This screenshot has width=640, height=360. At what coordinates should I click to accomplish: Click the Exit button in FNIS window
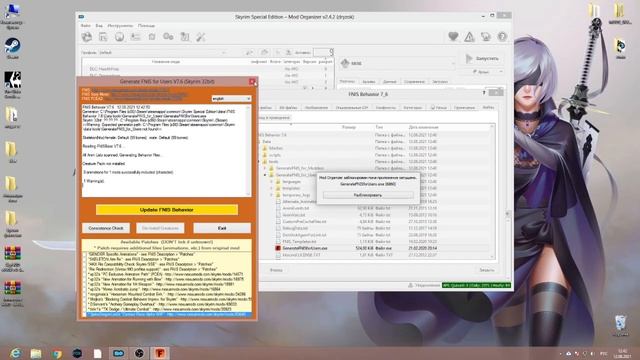(x=222, y=228)
